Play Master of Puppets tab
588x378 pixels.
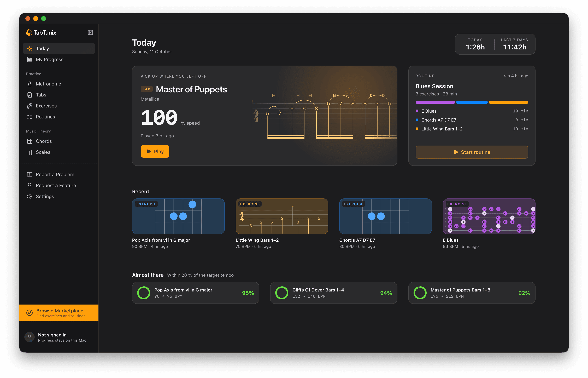tap(155, 151)
